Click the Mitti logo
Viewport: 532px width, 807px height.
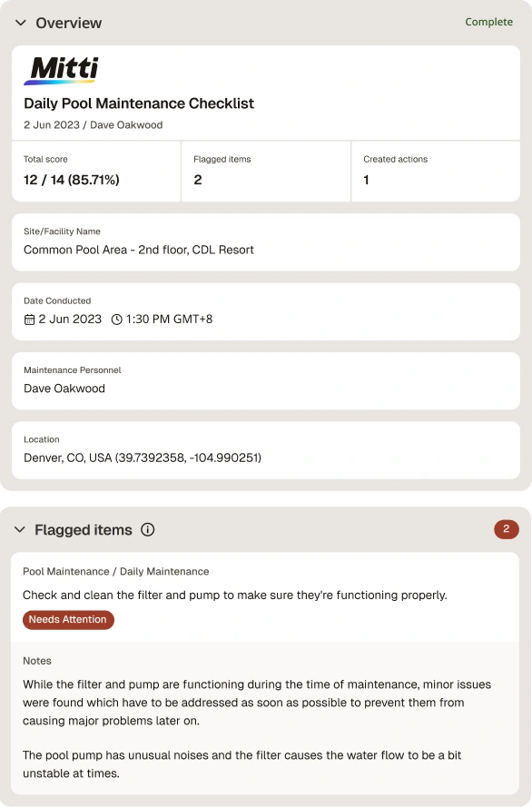pyautogui.click(x=61, y=71)
